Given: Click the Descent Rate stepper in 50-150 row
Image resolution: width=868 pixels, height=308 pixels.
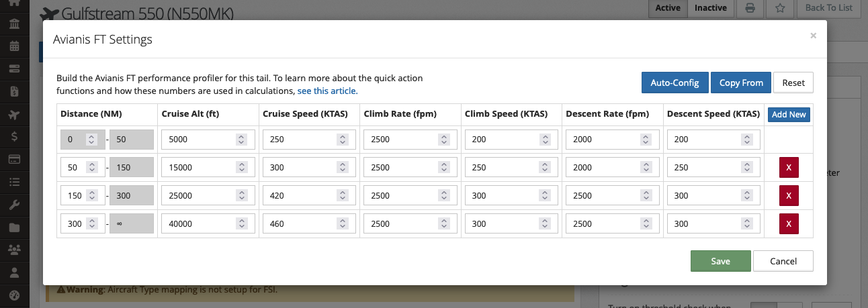Looking at the screenshot, I should click(x=646, y=168).
